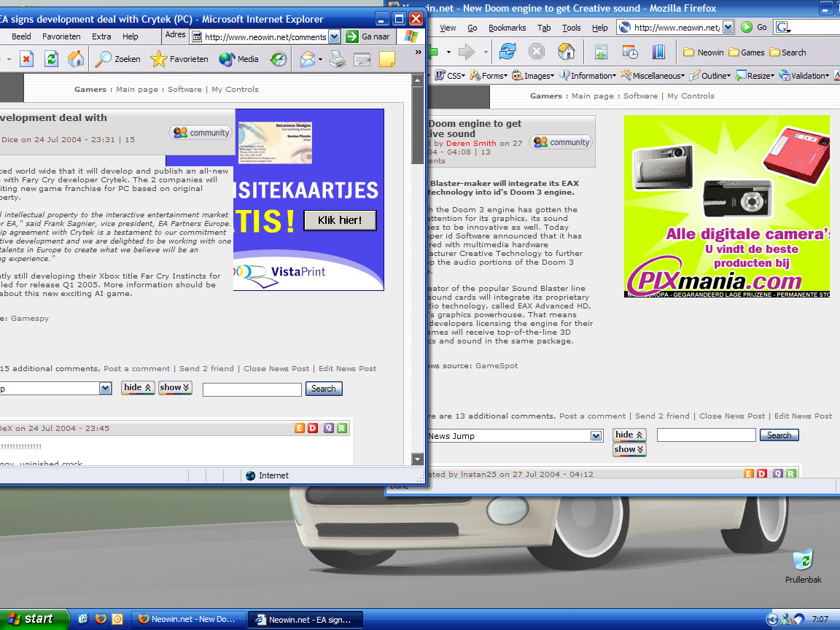840x630 pixels.
Task: Click the IE scrollbar down arrow
Action: (418, 459)
